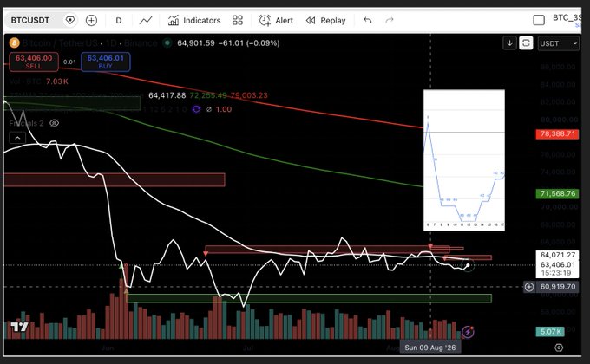Open the USDT currency dropdown
The image size is (590, 364).
click(x=559, y=43)
